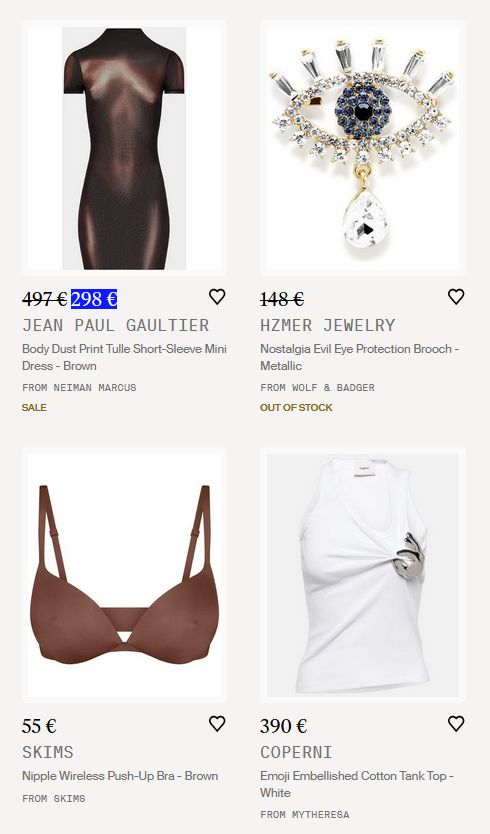View the white Coperni tank top image
This screenshot has width=490, height=834.
tap(363, 575)
